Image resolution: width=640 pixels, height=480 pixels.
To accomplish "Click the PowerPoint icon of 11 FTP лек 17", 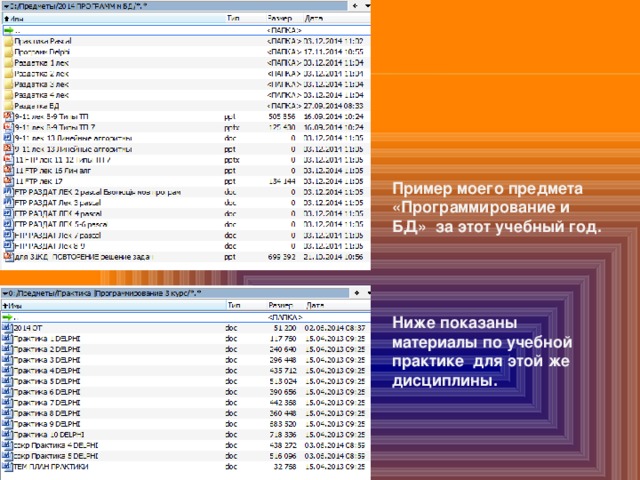I will 8,181.
